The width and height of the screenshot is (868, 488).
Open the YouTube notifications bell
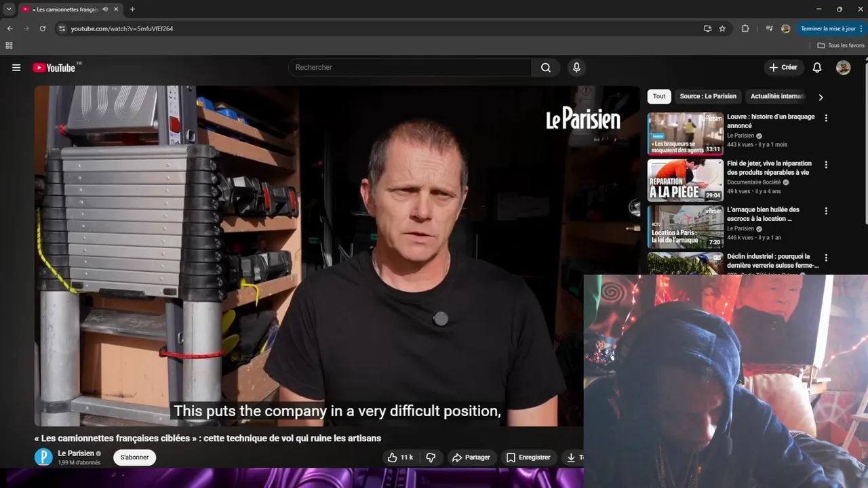coord(817,68)
